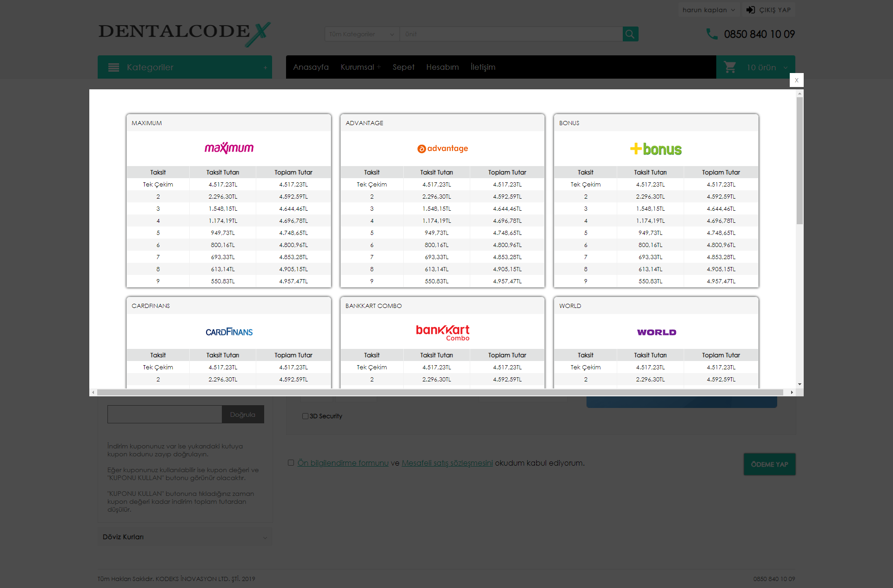893x588 pixels.
Task: Click 4.592,59TL in Bankkart Combo table
Action: click(507, 379)
